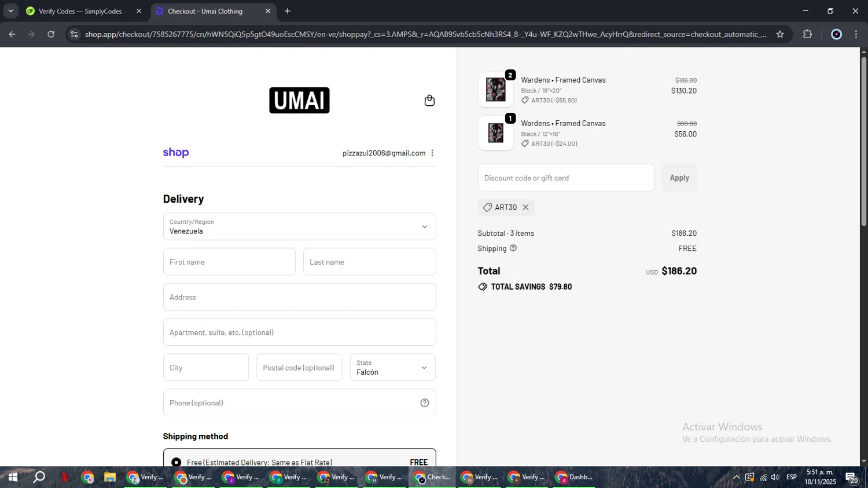Click the Shop pay logo

click(x=176, y=153)
